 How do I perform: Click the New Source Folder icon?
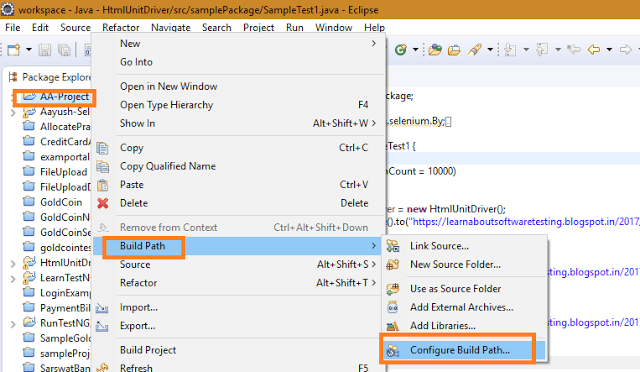coord(393,265)
